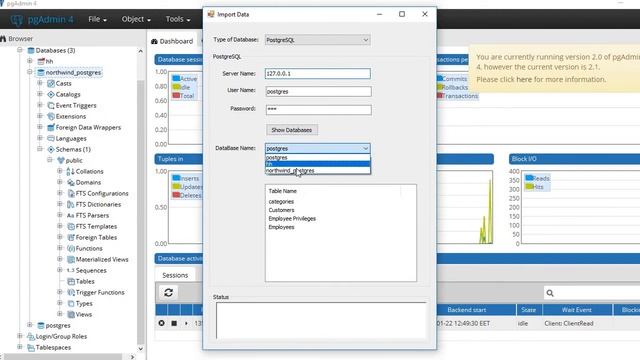640x360 pixels.
Task: Click the Languages node icon
Action: click(x=51, y=138)
